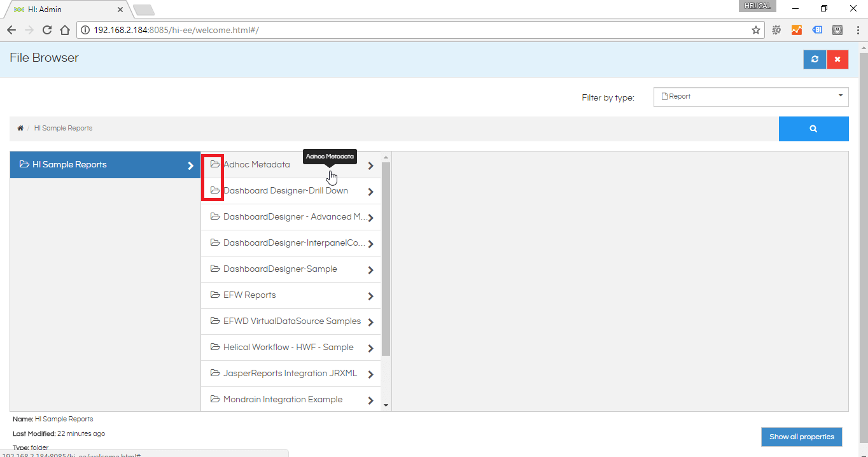Click the 'Filter by type:' label

[608, 97]
